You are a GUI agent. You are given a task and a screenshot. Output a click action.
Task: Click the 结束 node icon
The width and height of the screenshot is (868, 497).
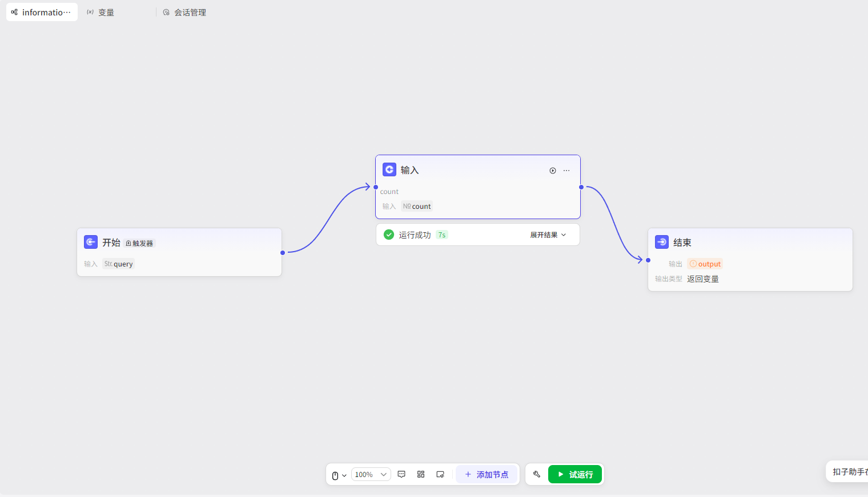tap(662, 242)
